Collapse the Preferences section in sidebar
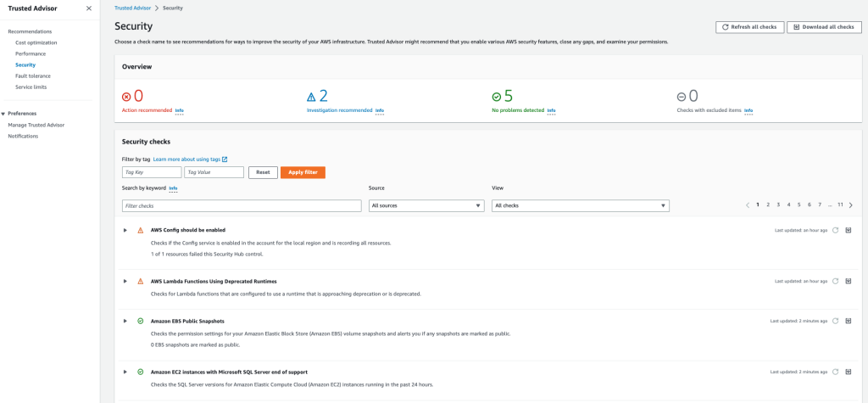Image resolution: width=868 pixels, height=403 pixels. [3, 114]
